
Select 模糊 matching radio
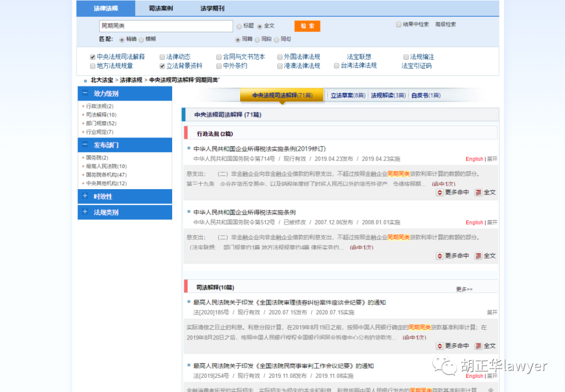click(x=141, y=40)
